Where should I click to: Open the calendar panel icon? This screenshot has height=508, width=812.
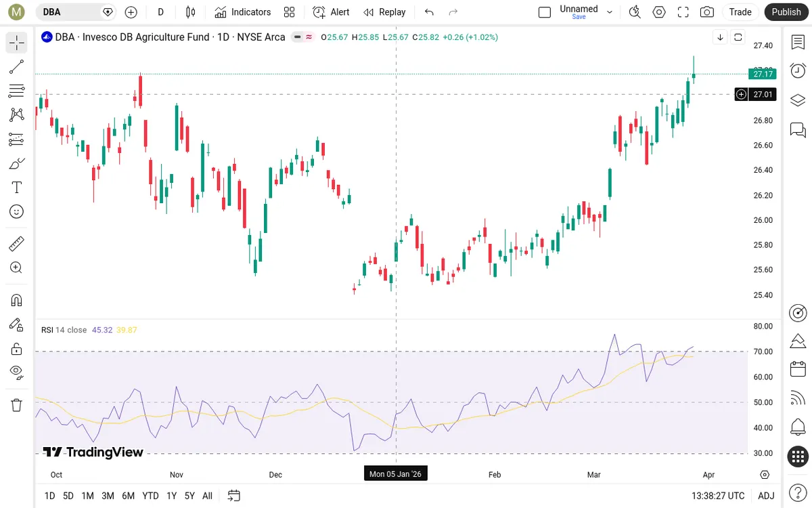pos(798,370)
